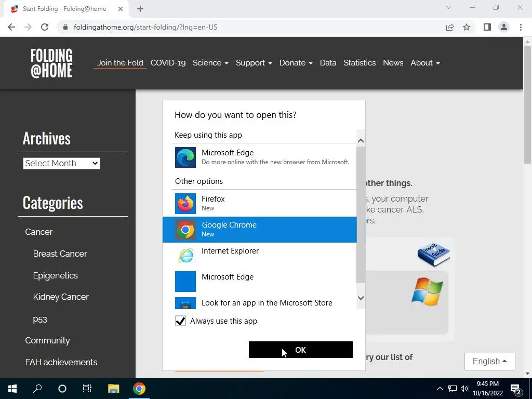This screenshot has width=532, height=399.
Task: Open the notification center icon
Action: pos(516,389)
